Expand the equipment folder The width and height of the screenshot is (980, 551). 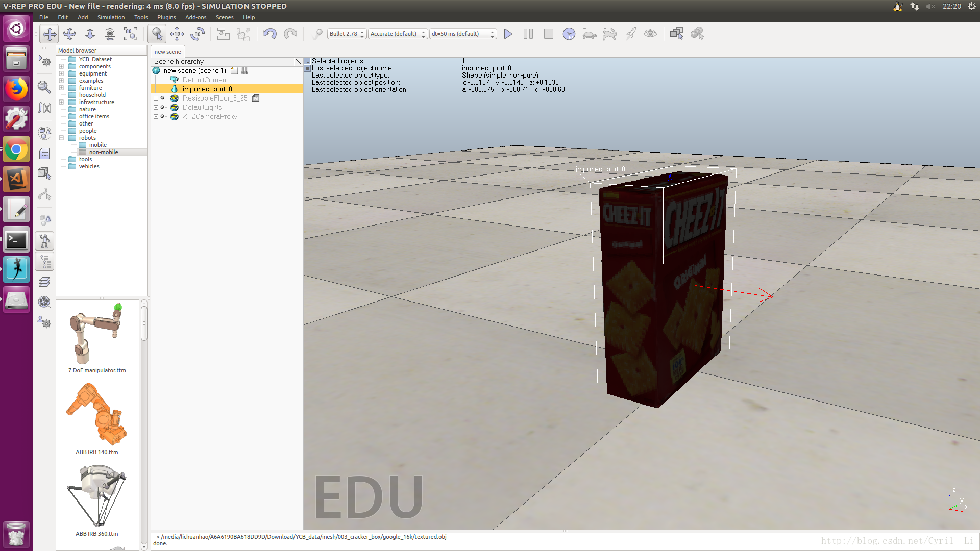(x=61, y=73)
